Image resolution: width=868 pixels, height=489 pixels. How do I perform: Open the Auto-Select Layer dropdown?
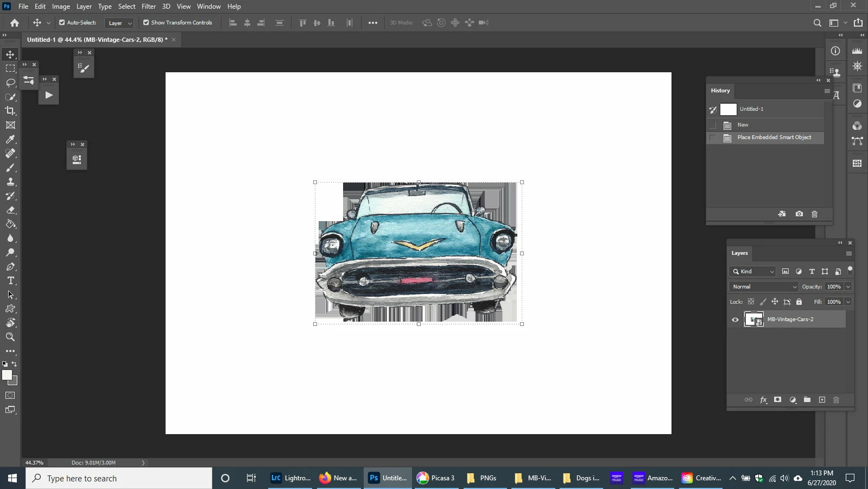click(120, 23)
